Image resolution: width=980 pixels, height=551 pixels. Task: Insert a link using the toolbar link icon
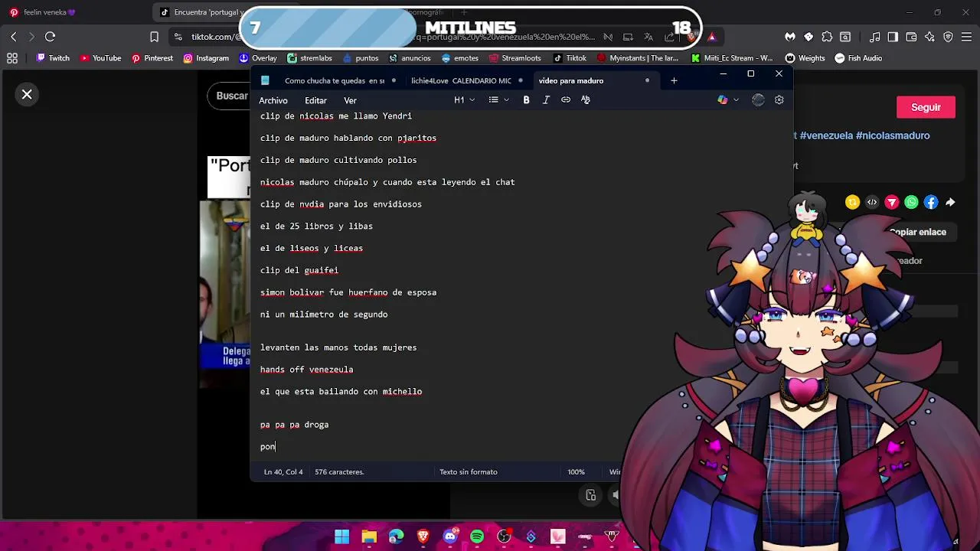click(x=566, y=100)
